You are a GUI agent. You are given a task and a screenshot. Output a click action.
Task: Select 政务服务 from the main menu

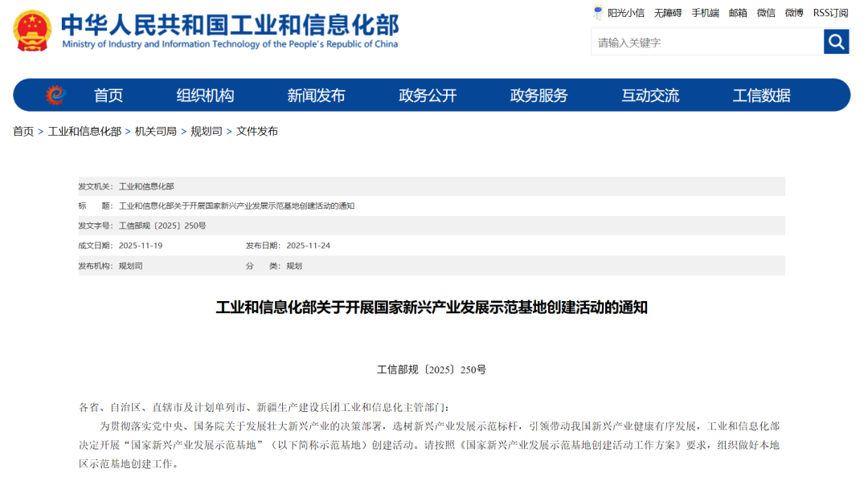538,96
